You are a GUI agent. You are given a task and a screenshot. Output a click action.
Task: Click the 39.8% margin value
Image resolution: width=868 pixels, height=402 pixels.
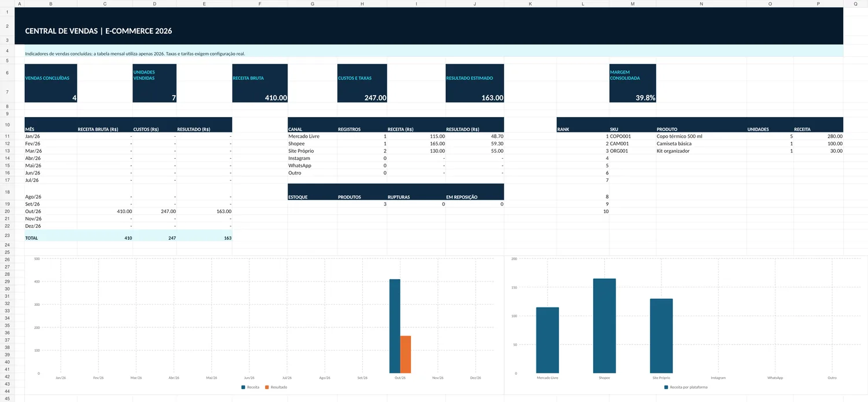pos(645,98)
